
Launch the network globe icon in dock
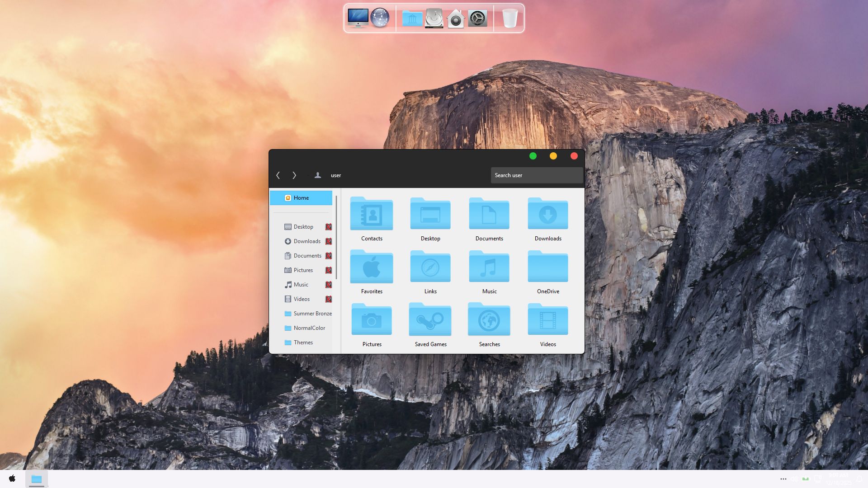380,19
